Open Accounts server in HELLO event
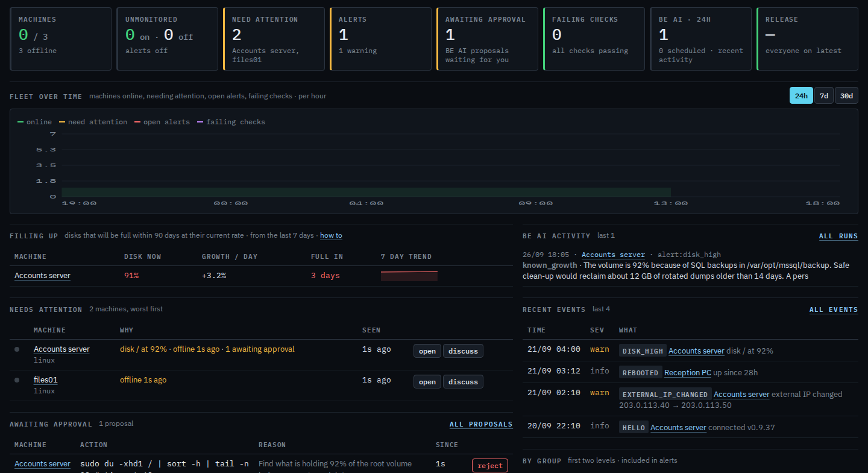This screenshot has height=473, width=868. click(678, 427)
